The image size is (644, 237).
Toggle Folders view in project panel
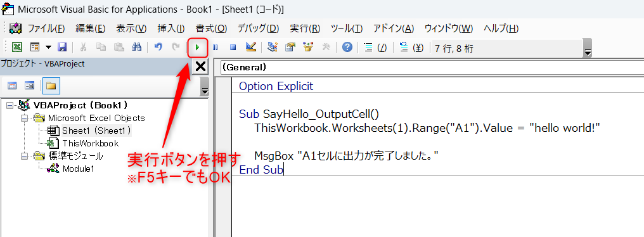coord(51,86)
